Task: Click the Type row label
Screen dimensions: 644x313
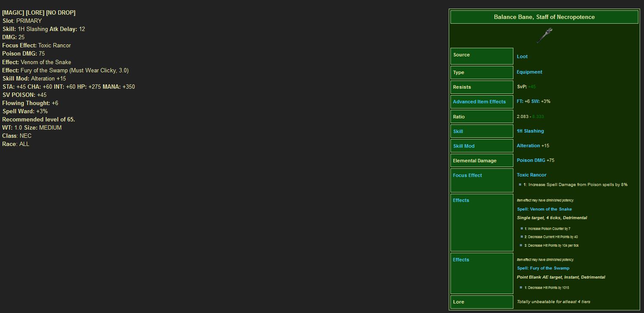Action: coord(459,72)
